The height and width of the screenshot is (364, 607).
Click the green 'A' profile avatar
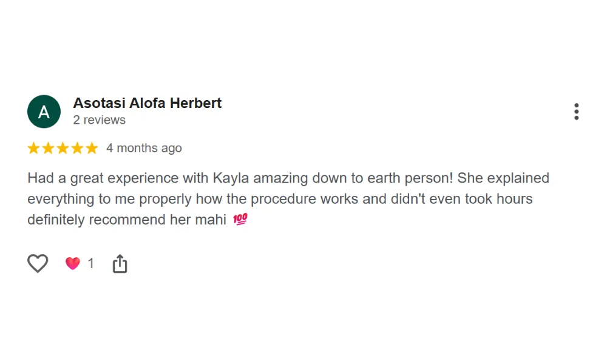44,112
